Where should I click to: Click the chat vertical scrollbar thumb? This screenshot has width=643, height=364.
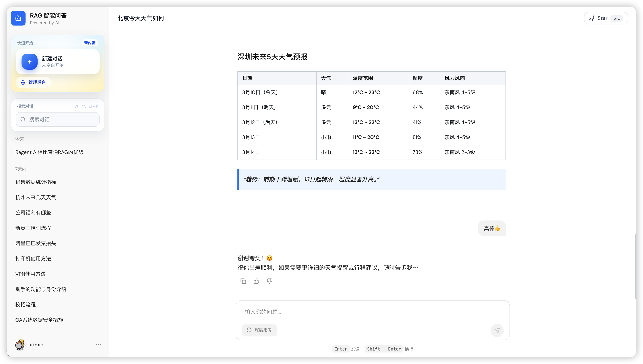click(635, 266)
